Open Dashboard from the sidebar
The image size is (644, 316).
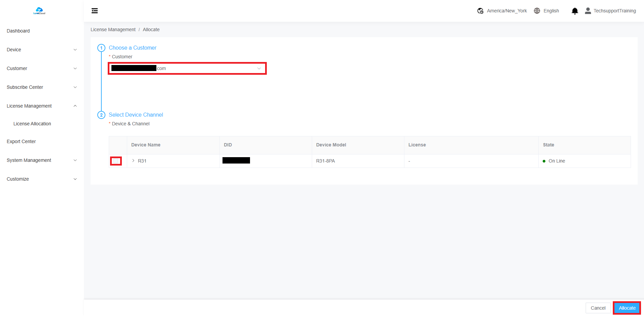coord(18,31)
